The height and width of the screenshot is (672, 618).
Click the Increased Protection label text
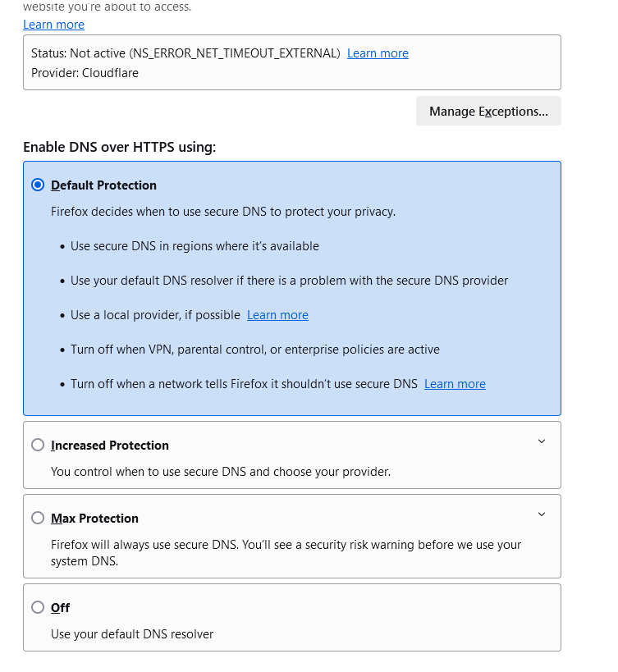(x=110, y=446)
